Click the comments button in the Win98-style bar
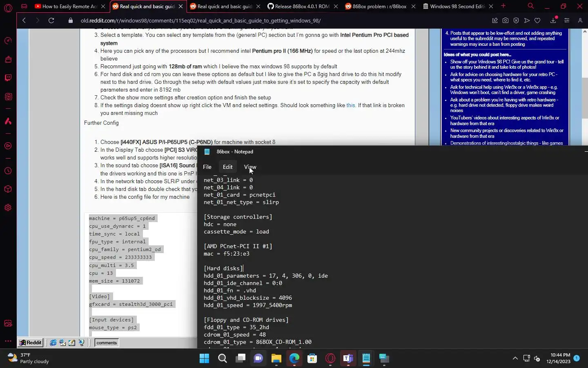The width and height of the screenshot is (588, 368). [x=107, y=343]
